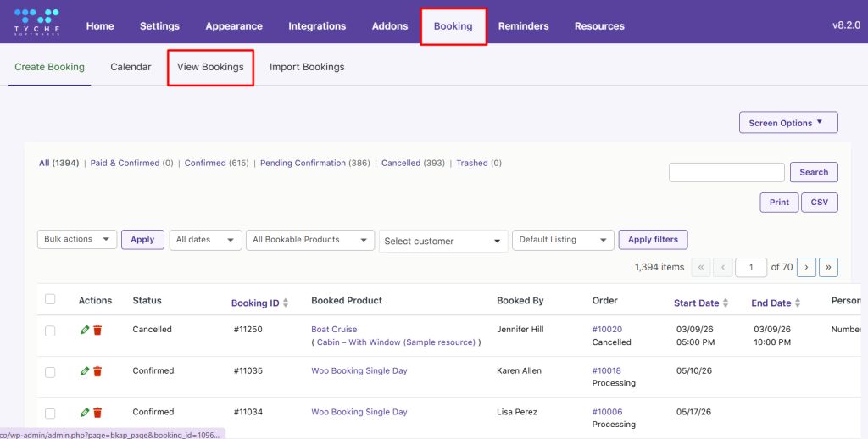Image resolution: width=868 pixels, height=439 pixels.
Task: Select the checkbox for the Cancelled booking #11250
Action: (x=50, y=331)
